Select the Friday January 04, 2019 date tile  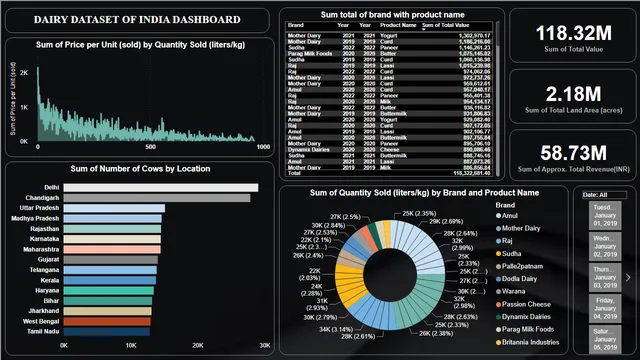[x=605, y=308]
